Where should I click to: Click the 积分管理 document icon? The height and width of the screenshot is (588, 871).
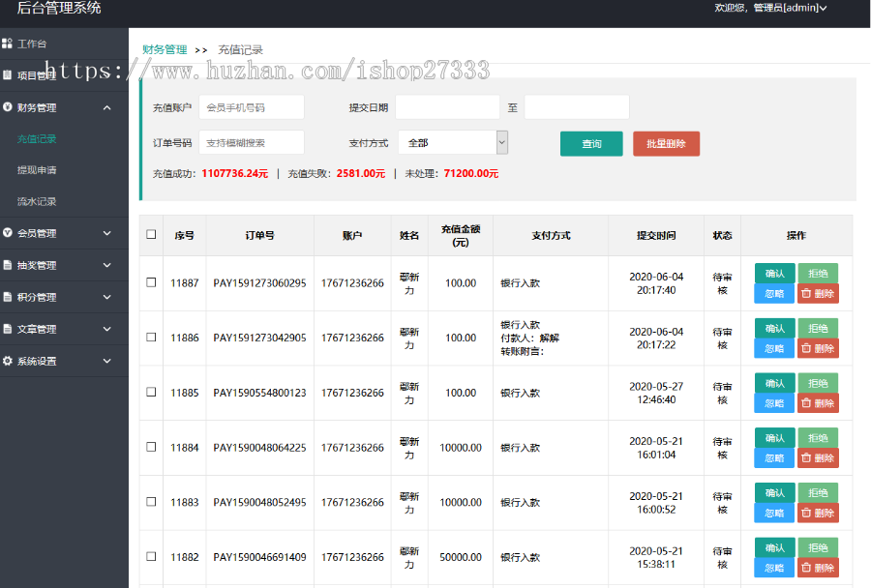[x=7, y=297]
